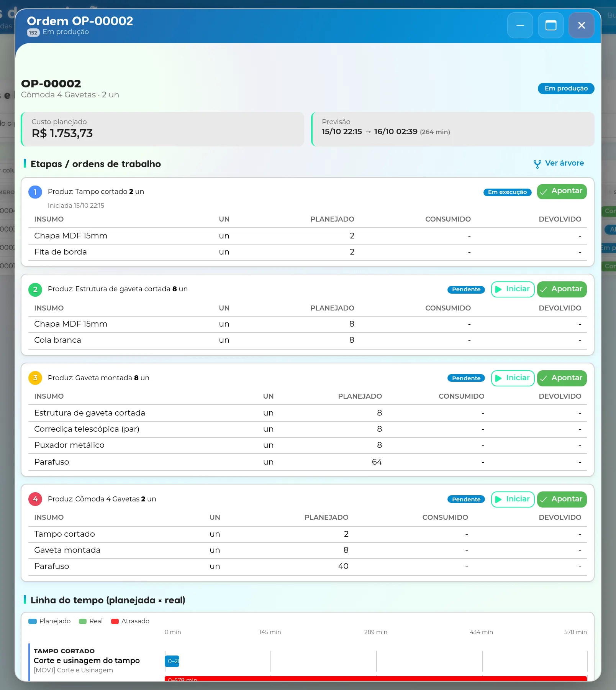Click the step 3 number badge
The width and height of the screenshot is (616, 690).
(35, 378)
